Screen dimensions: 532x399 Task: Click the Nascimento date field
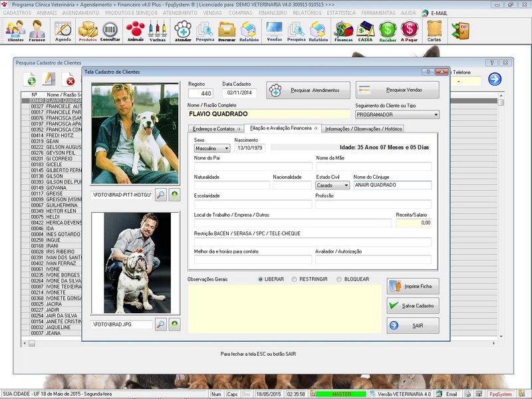[250, 148]
